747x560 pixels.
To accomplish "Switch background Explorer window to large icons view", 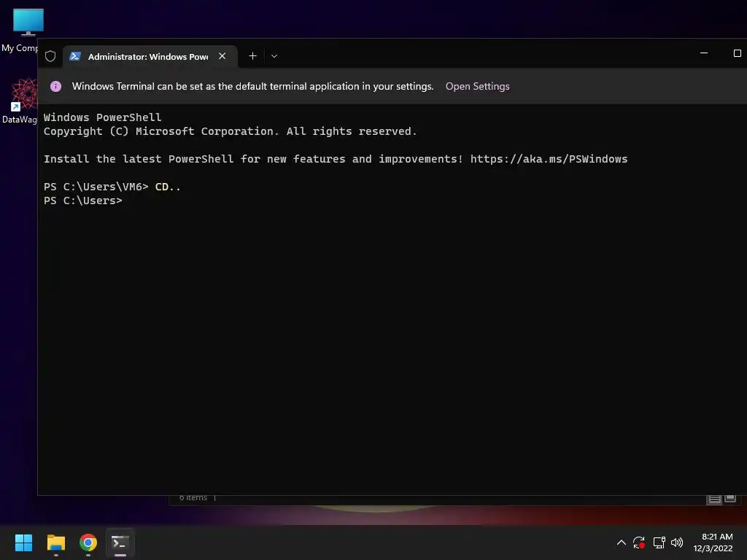I will coord(730,499).
